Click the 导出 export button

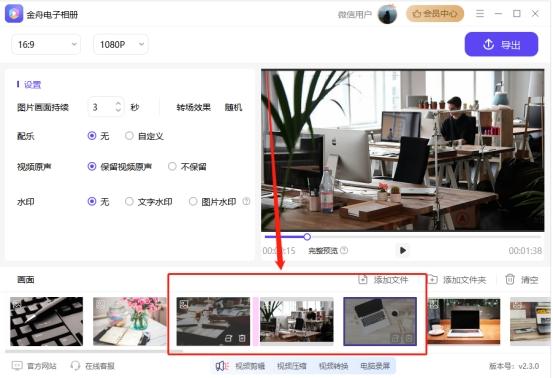[502, 44]
